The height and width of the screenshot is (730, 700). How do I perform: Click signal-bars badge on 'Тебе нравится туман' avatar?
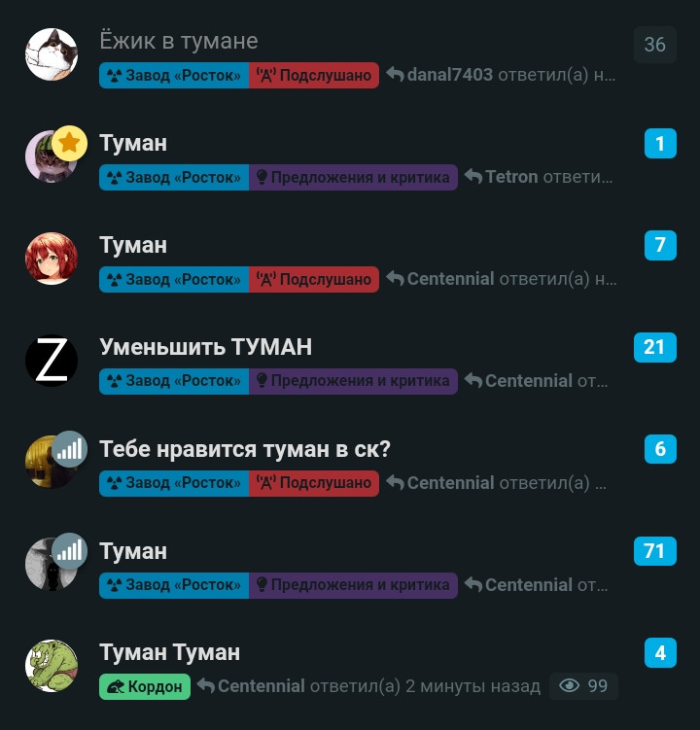pos(69,449)
